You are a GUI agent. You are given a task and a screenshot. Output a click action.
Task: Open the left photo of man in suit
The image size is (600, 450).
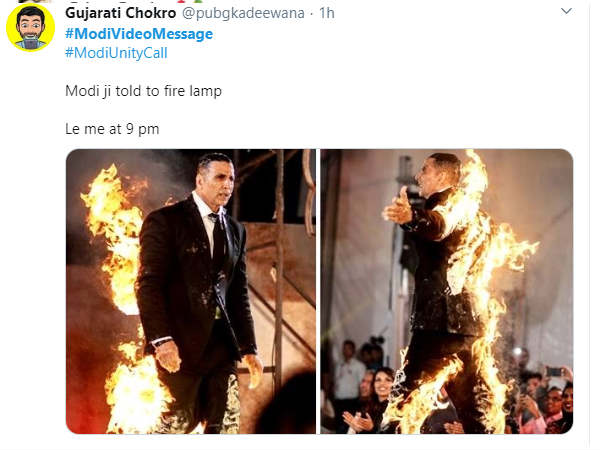tap(191, 292)
